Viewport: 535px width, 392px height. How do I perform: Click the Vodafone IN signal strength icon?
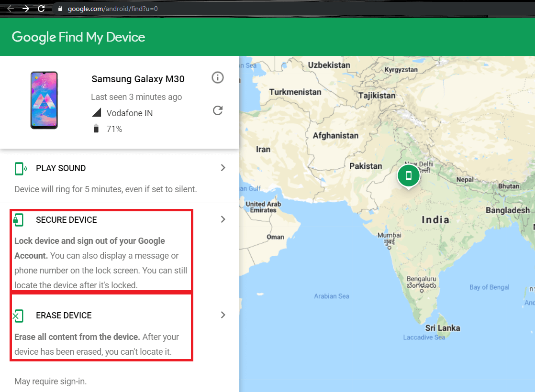[96, 112]
